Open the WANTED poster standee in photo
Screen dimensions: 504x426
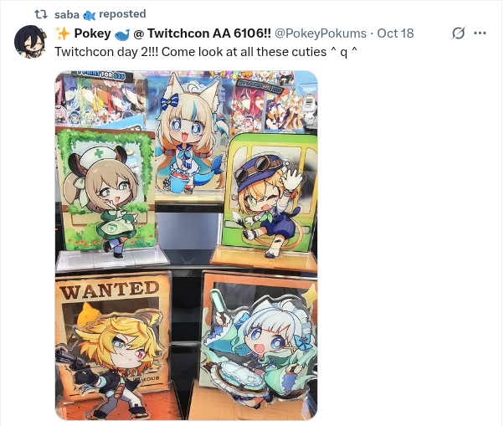pyautogui.click(x=112, y=346)
